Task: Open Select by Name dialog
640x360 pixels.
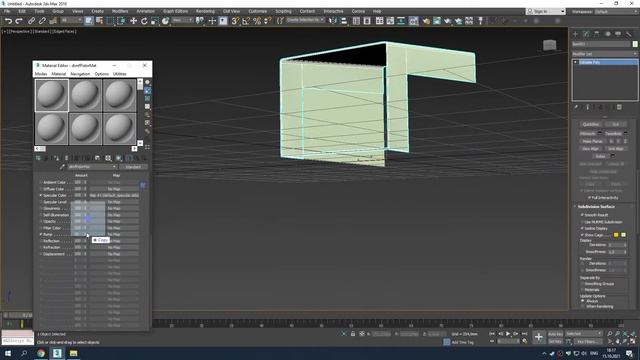Action: (x=99, y=20)
